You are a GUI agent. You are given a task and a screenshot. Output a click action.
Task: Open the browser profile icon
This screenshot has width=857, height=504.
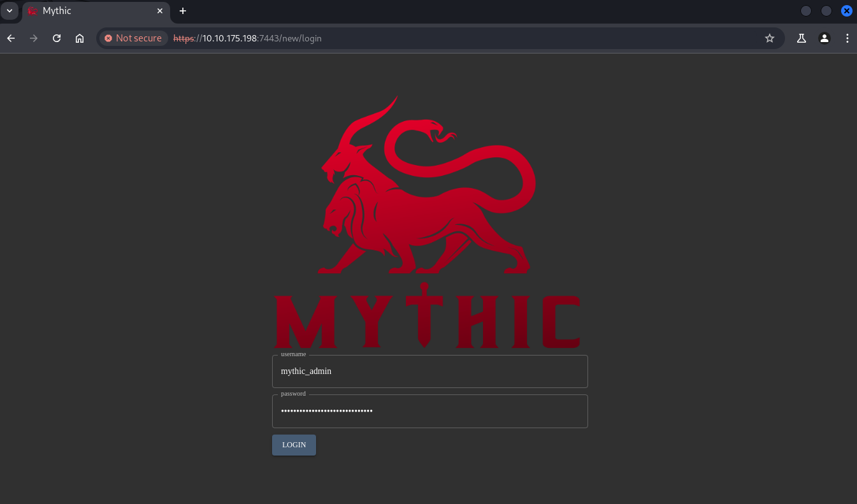pyautogui.click(x=825, y=38)
